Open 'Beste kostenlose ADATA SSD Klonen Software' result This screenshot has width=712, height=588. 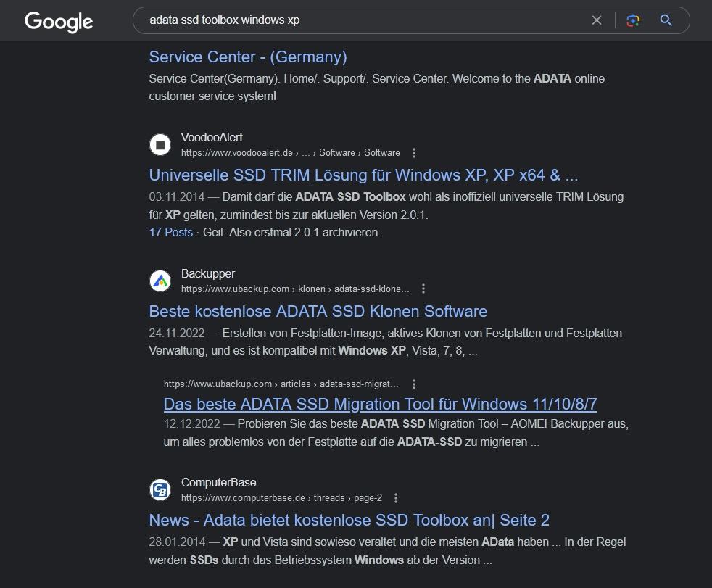tap(318, 312)
